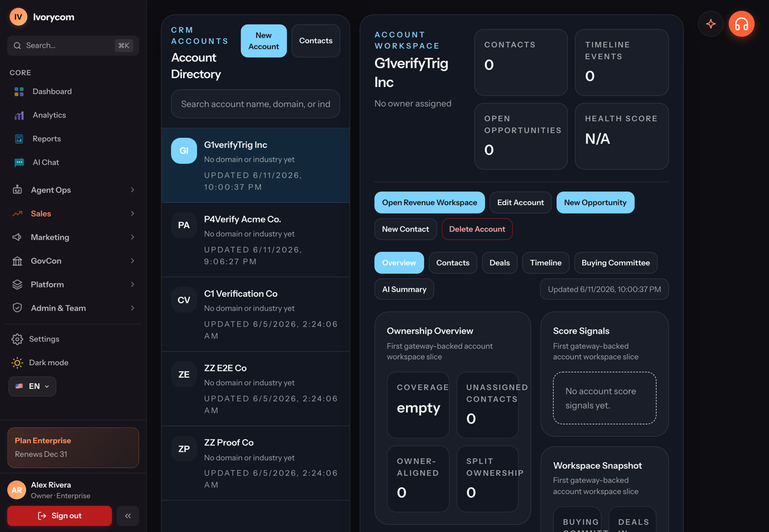Click the Agent Ops robot icon
The width and height of the screenshot is (769, 532).
[17, 190]
